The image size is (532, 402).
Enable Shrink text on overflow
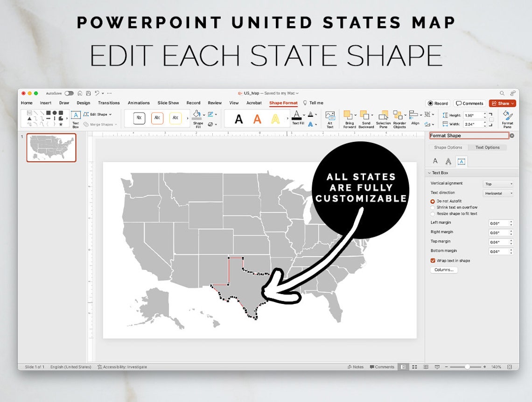tap(433, 207)
